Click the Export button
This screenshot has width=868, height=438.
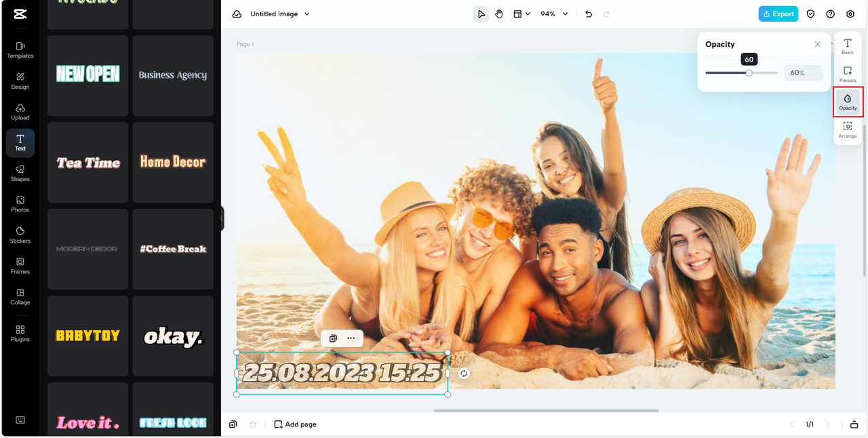coord(778,14)
